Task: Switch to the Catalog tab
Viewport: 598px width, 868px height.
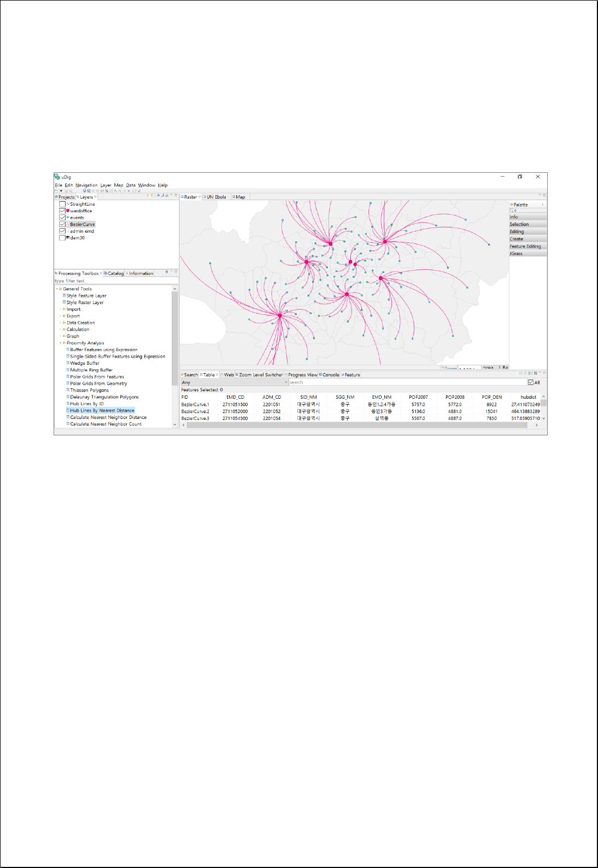Action: [x=114, y=273]
